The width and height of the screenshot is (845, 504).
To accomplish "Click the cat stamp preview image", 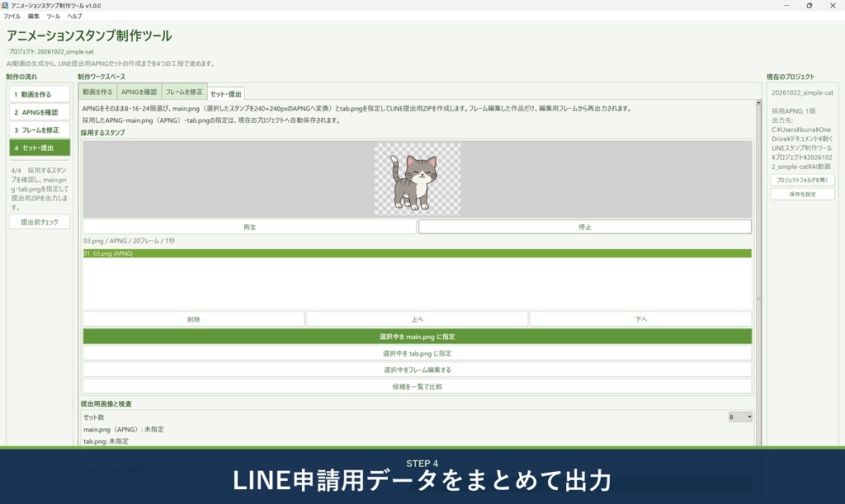I will click(x=417, y=179).
